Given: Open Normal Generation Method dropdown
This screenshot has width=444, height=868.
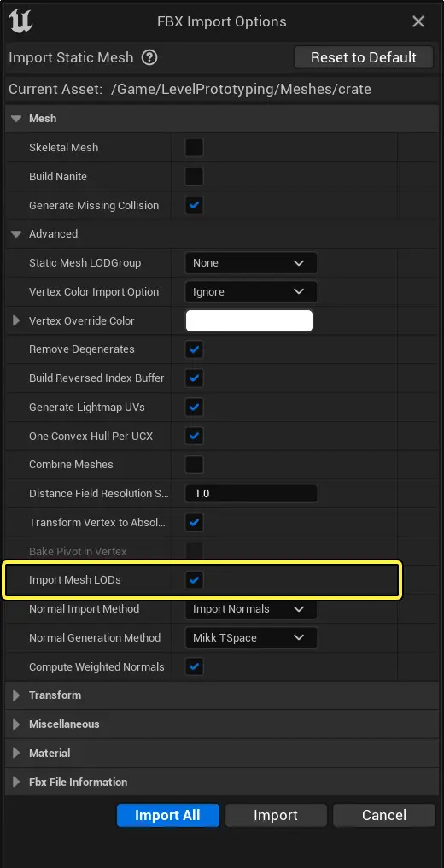Looking at the screenshot, I should 251,637.
